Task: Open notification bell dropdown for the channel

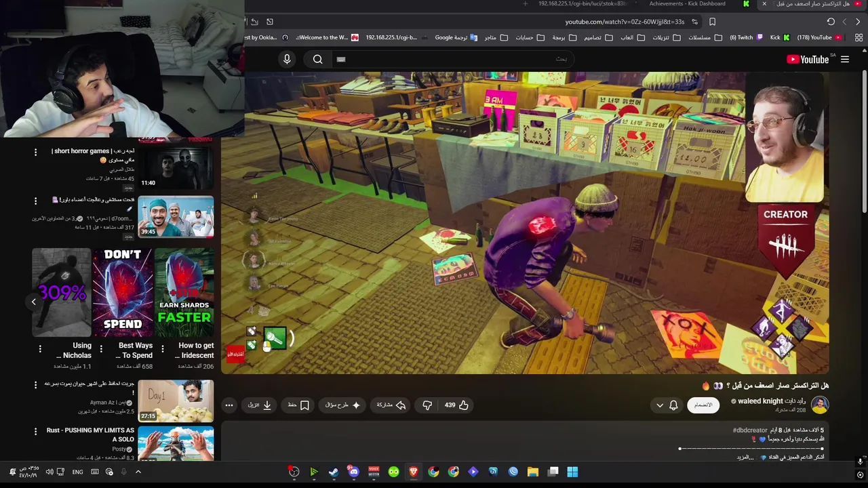Action: (x=667, y=405)
